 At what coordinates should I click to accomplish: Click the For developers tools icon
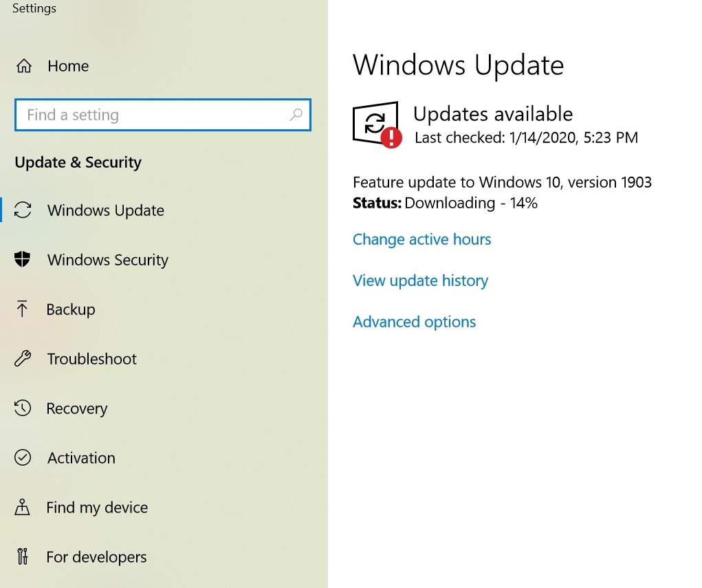pyautogui.click(x=23, y=556)
